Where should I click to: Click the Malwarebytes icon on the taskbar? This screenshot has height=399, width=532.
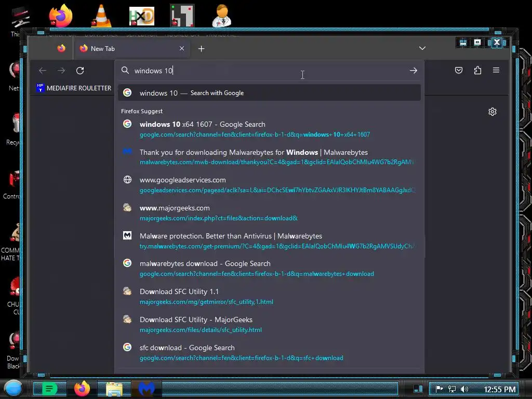(x=147, y=389)
